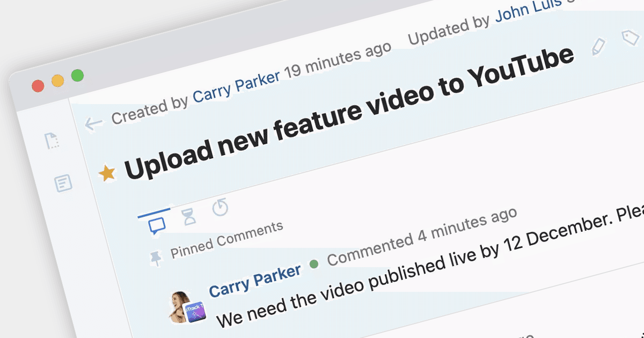
Task: Switch to the history clock tab
Action: point(220,207)
